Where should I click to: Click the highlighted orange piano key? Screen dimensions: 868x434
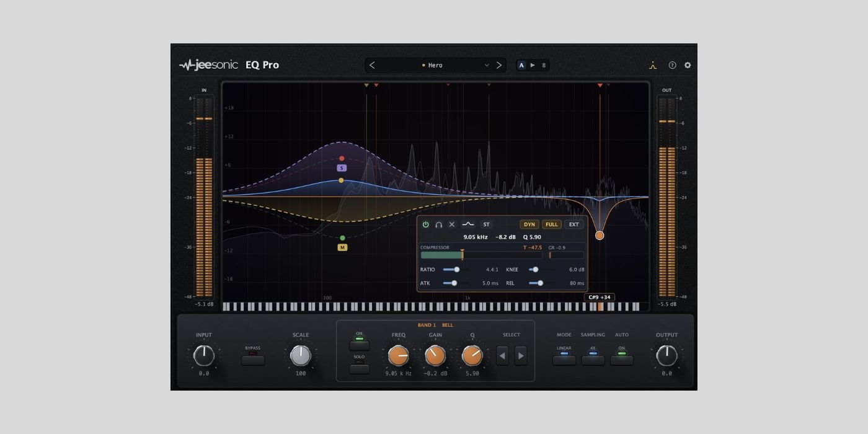coord(600,307)
